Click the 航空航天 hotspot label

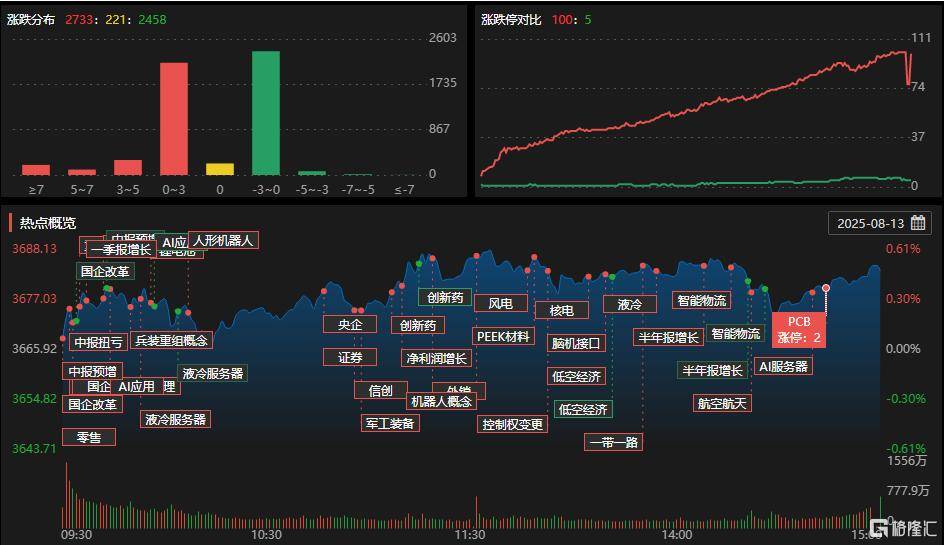tap(722, 403)
